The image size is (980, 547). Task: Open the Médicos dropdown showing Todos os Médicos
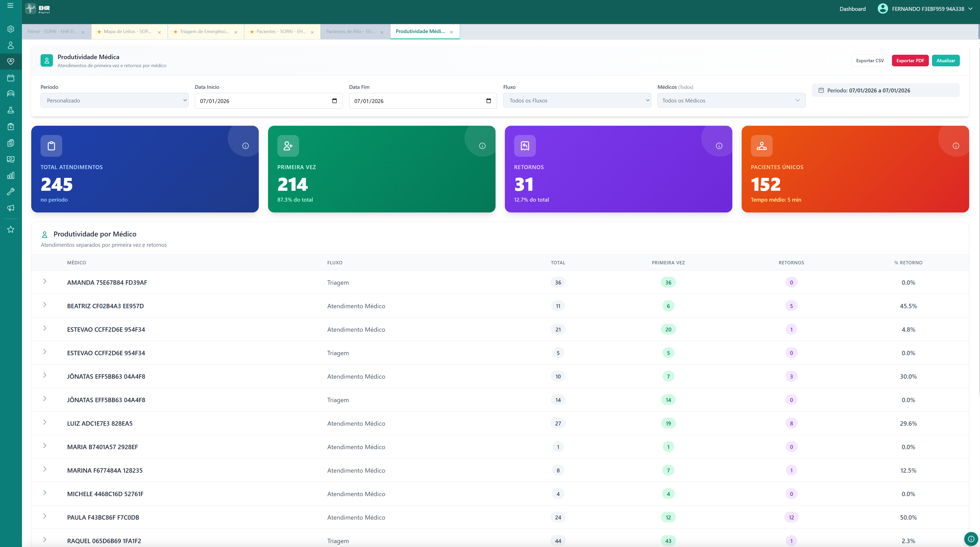(731, 100)
